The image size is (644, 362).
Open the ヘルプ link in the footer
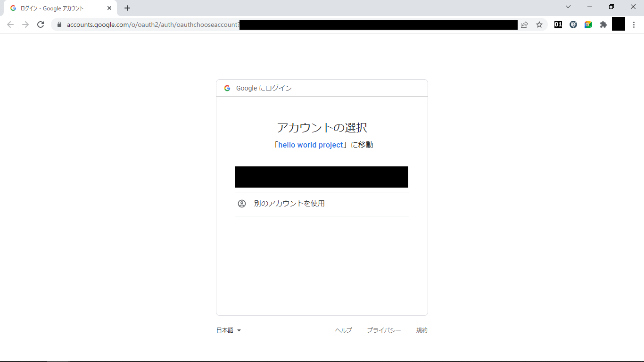click(x=343, y=330)
